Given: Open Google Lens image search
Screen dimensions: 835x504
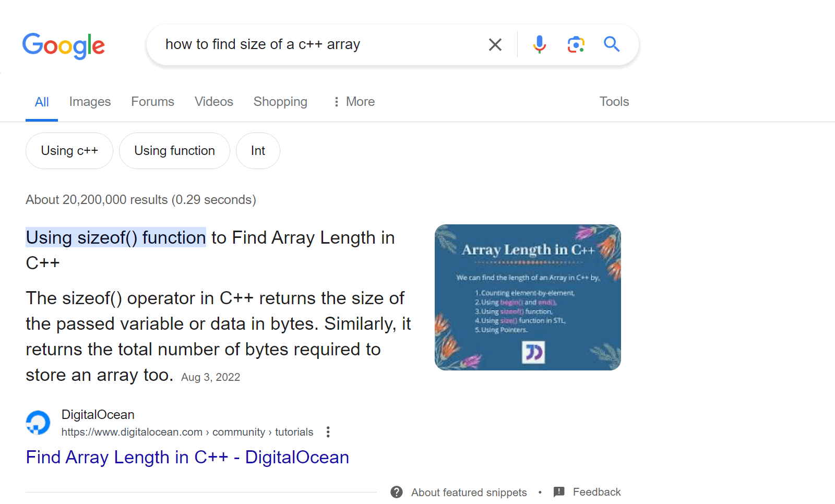Looking at the screenshot, I should pos(576,44).
